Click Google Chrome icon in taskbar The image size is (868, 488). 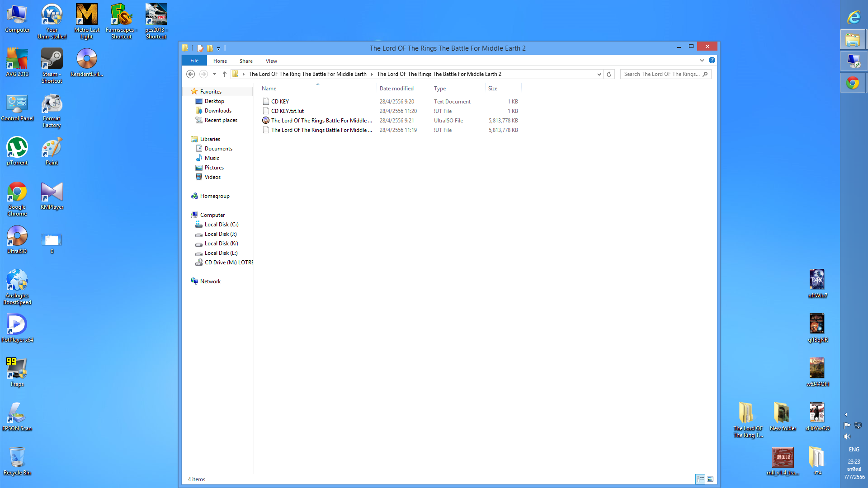pos(853,83)
